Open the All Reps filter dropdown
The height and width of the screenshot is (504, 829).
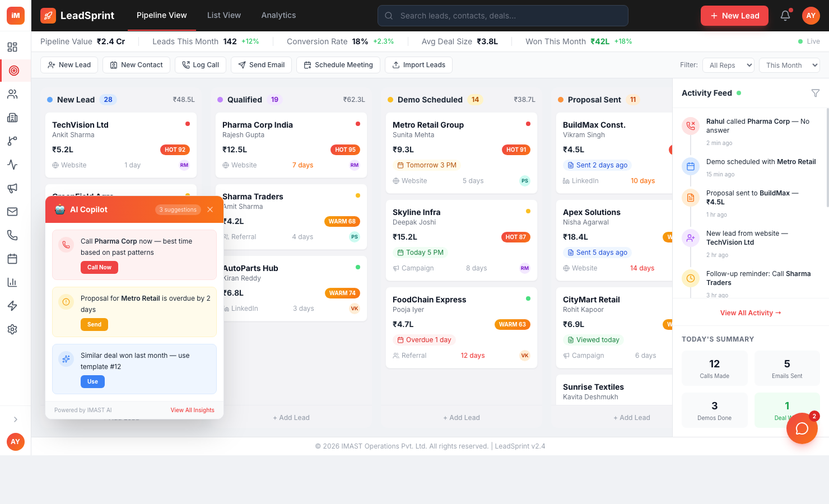point(728,65)
